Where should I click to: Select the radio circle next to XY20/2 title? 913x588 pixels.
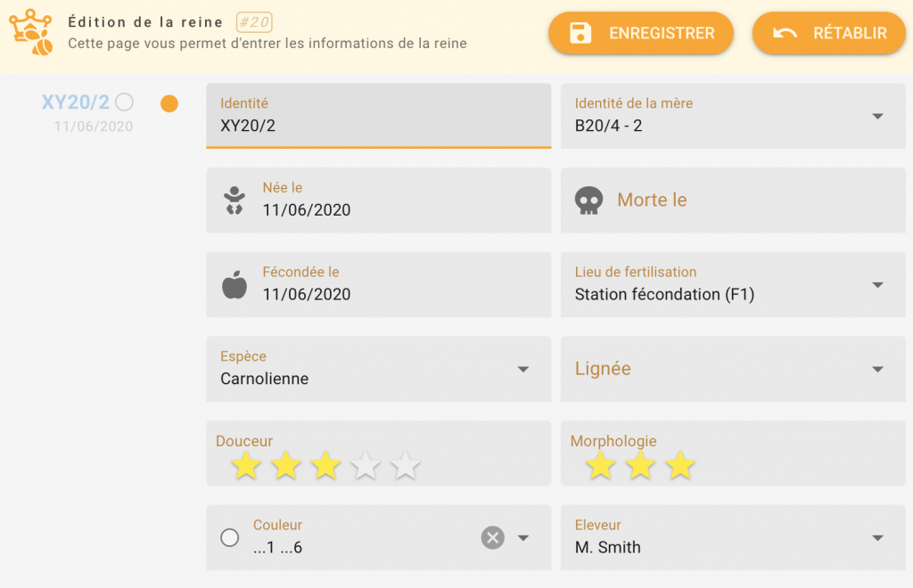click(x=125, y=102)
